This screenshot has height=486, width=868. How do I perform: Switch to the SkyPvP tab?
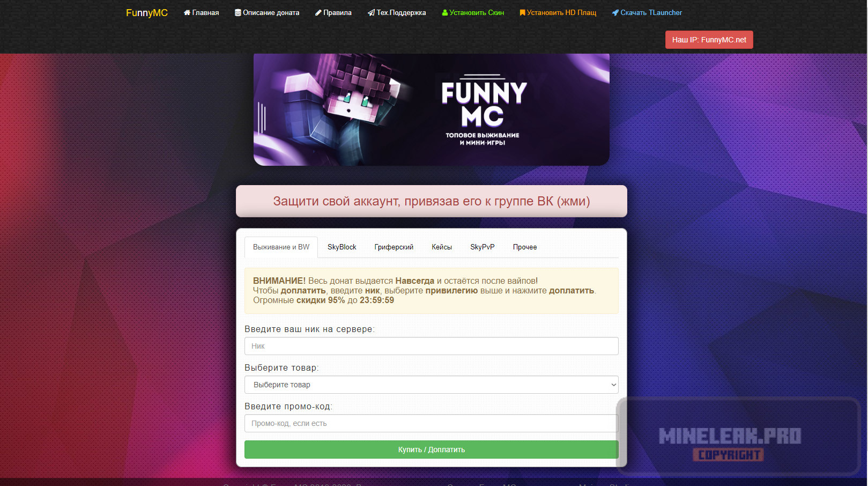[483, 247]
